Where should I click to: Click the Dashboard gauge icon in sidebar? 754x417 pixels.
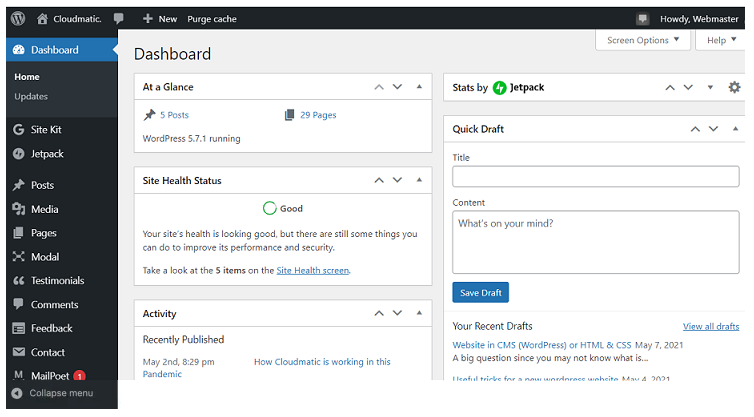tap(19, 50)
